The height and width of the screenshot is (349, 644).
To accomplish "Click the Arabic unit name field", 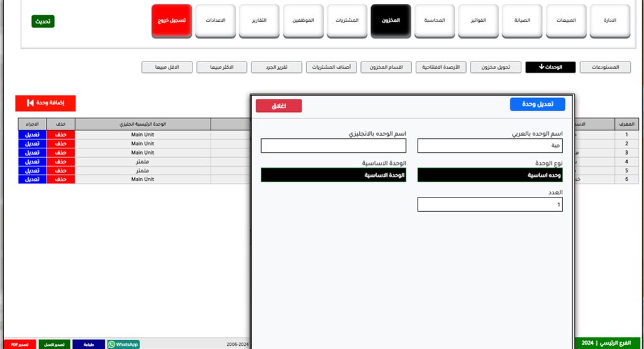I will [x=490, y=146].
